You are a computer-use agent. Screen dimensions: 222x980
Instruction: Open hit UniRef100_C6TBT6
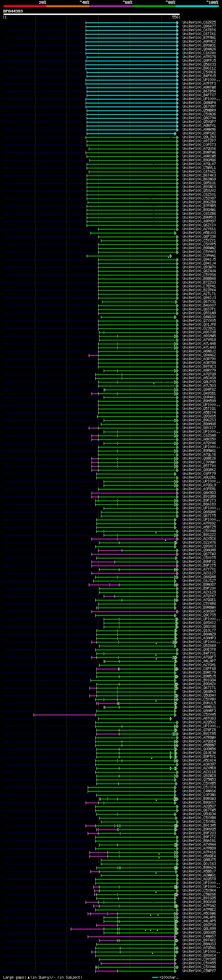199,30
